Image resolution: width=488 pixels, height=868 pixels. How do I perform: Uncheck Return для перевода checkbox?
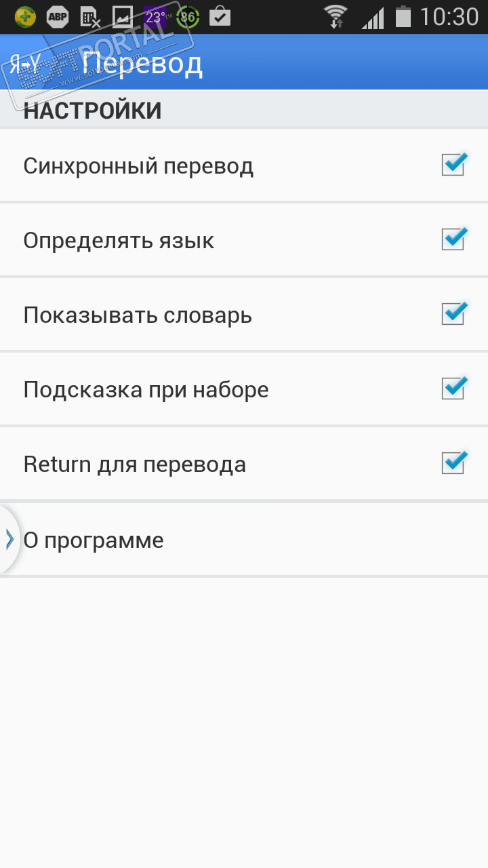[x=453, y=463]
